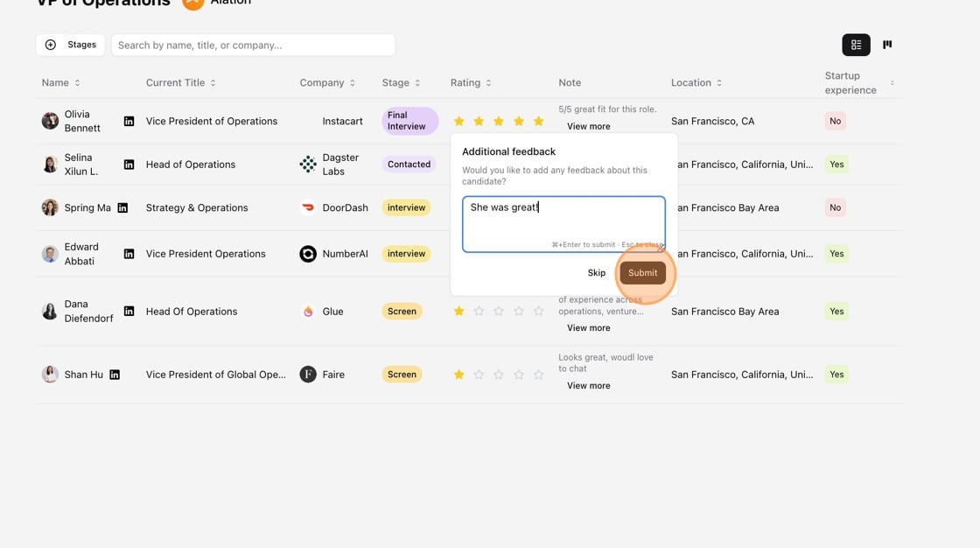Click Dana Diefendorf's avatar photo

point(50,312)
